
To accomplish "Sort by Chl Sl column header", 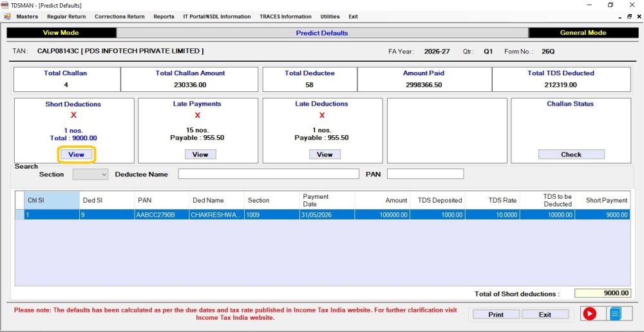I will tap(52, 200).
